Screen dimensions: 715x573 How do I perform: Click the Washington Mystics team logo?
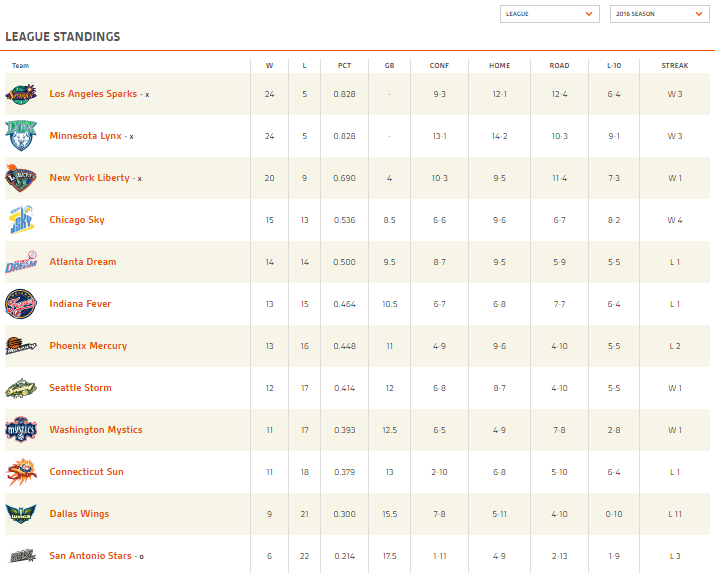21,430
